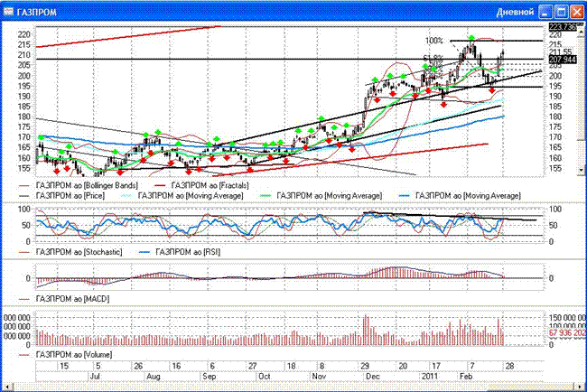Image resolution: width=587 pixels, height=392 pixels.
Task: Click the Nov month label on time axis
Action: pos(319,377)
